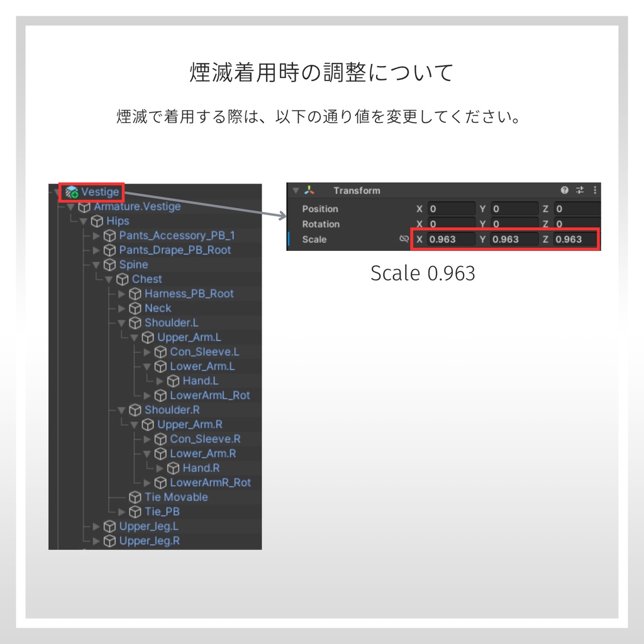Click the Spine cube icon

click(x=109, y=265)
